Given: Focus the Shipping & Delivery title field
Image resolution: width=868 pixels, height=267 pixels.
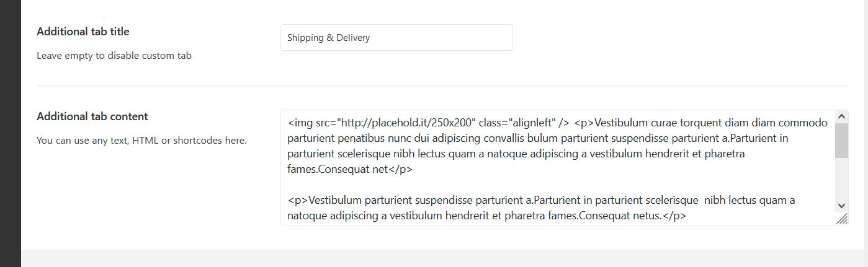Looking at the screenshot, I should coord(396,38).
